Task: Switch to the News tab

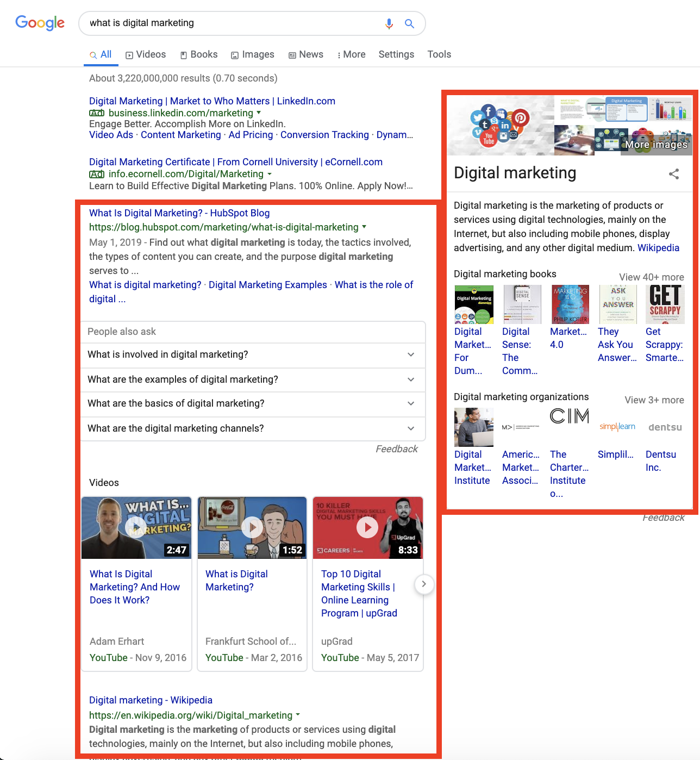Action: click(x=306, y=54)
